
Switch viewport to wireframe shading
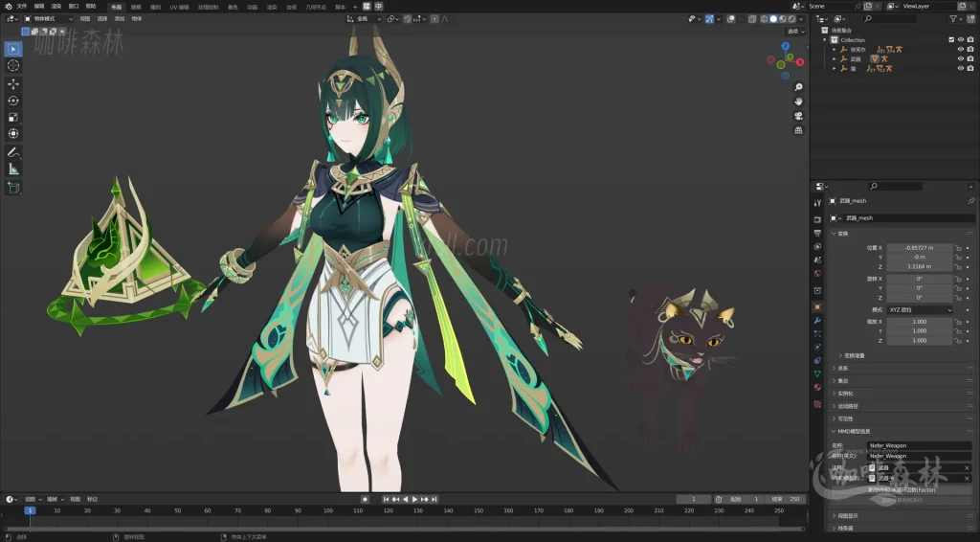coord(765,19)
